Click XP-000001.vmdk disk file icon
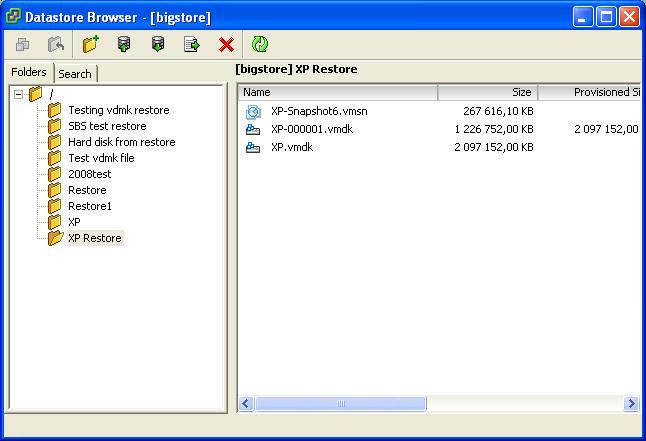The width and height of the screenshot is (646, 441). click(x=253, y=130)
